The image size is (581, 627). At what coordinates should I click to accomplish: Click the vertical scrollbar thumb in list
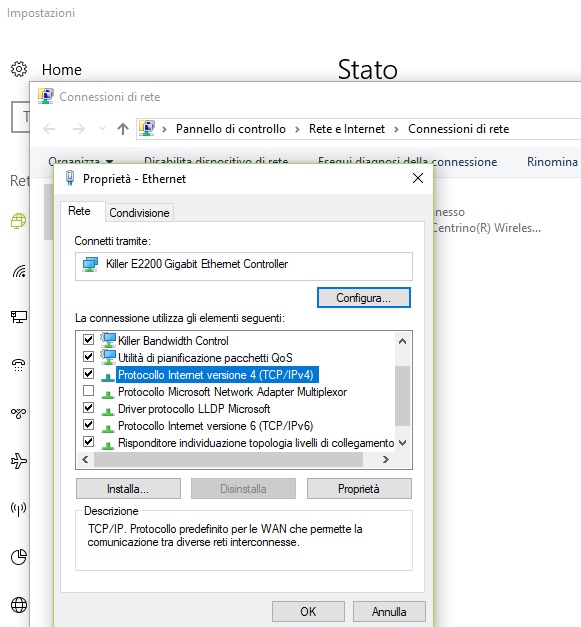click(403, 396)
